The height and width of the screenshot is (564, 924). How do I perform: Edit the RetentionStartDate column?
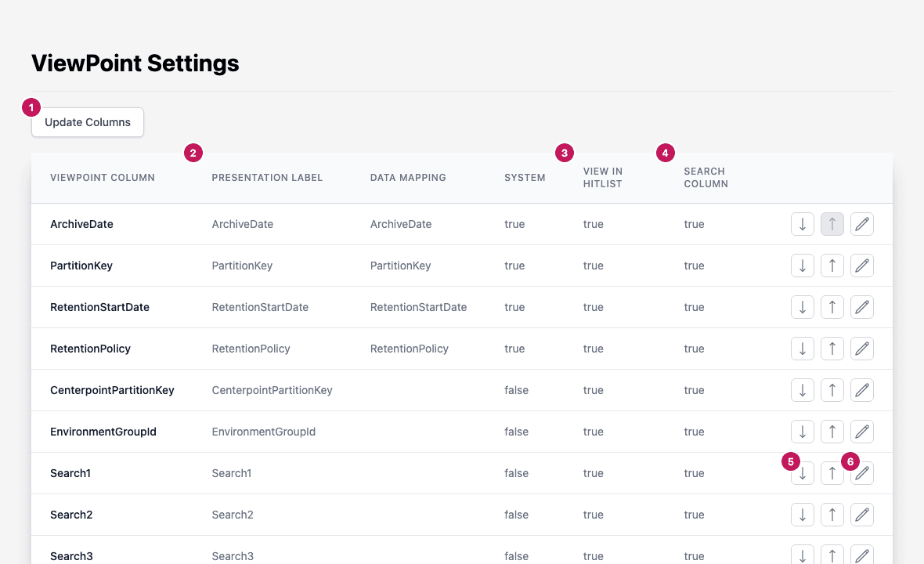[861, 307]
